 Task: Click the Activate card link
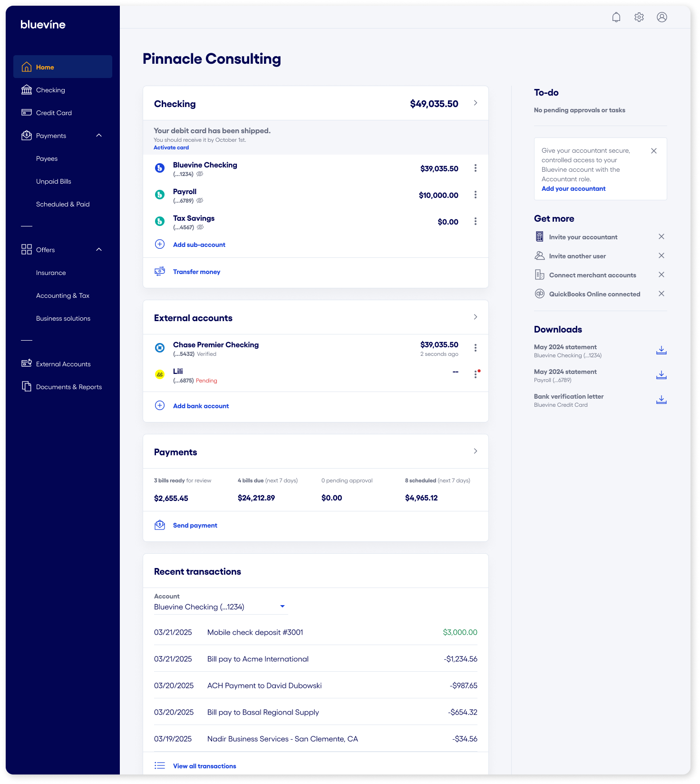click(x=171, y=147)
